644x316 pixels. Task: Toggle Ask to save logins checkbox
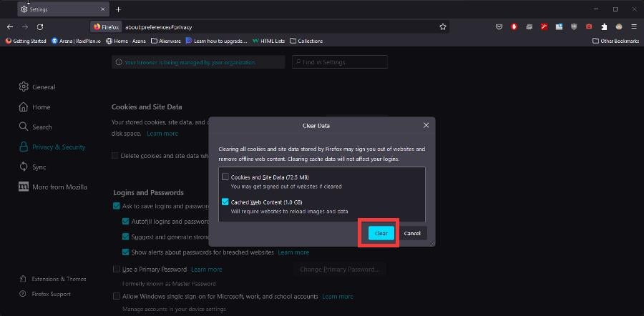(x=117, y=206)
